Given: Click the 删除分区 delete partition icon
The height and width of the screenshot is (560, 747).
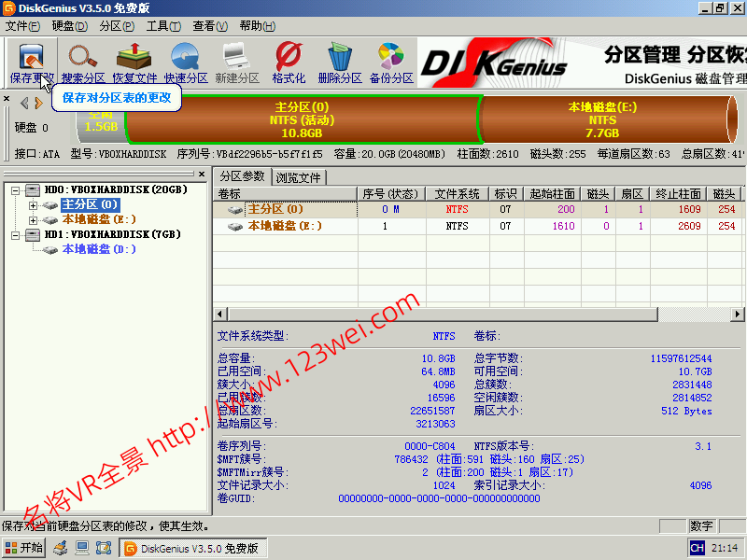Looking at the screenshot, I should [340, 62].
